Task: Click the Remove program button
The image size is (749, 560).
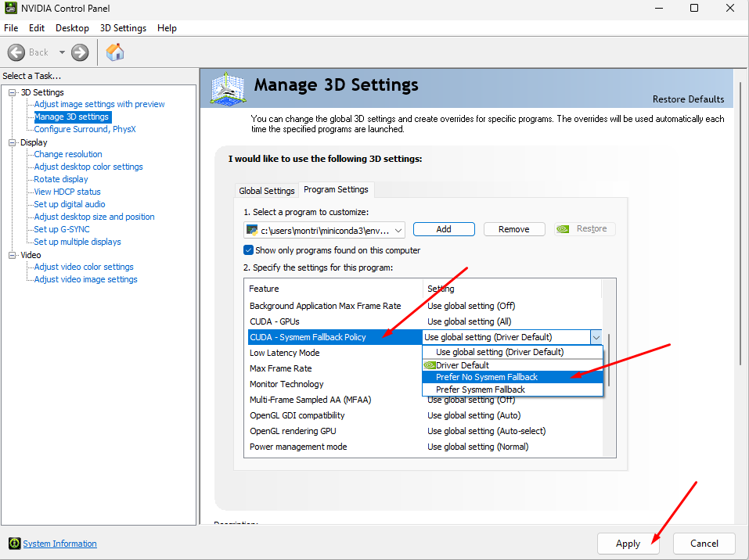Action: tap(513, 229)
